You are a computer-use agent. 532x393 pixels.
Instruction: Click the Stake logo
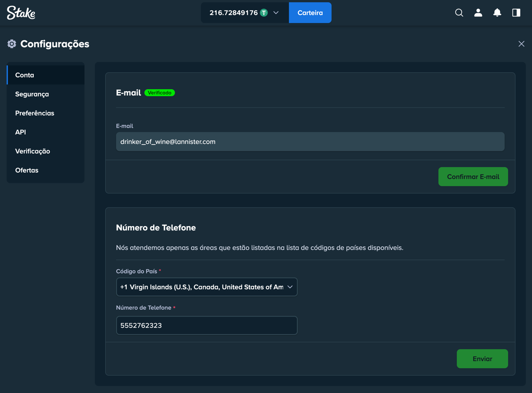pyautogui.click(x=20, y=13)
